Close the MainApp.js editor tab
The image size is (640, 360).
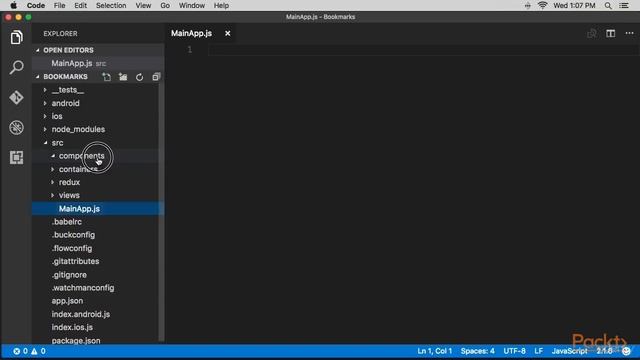[x=228, y=33]
